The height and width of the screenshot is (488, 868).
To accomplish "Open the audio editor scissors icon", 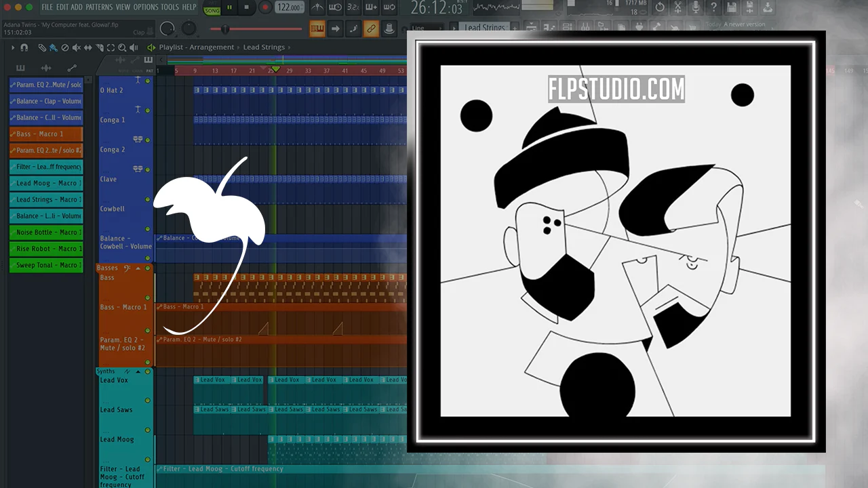I will tap(677, 8).
